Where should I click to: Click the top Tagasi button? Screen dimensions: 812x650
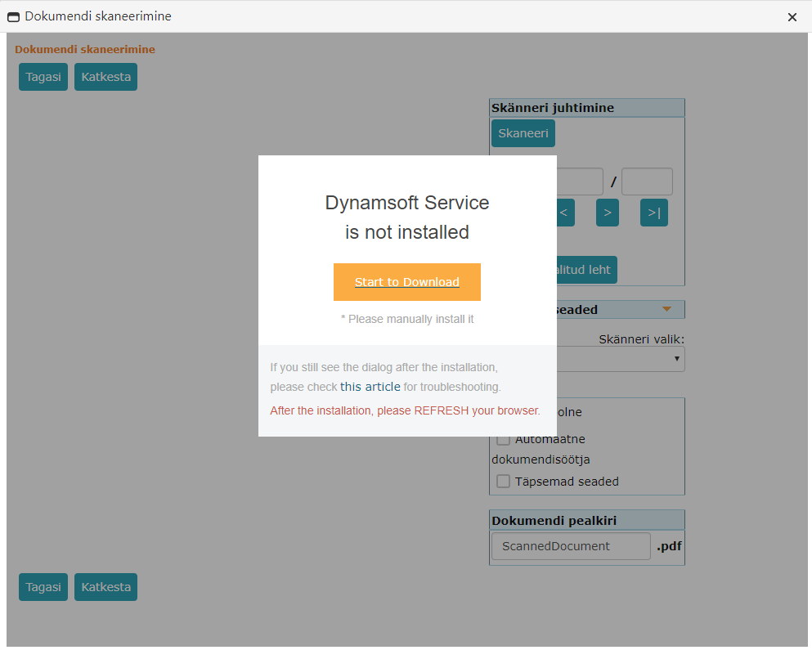pyautogui.click(x=43, y=77)
